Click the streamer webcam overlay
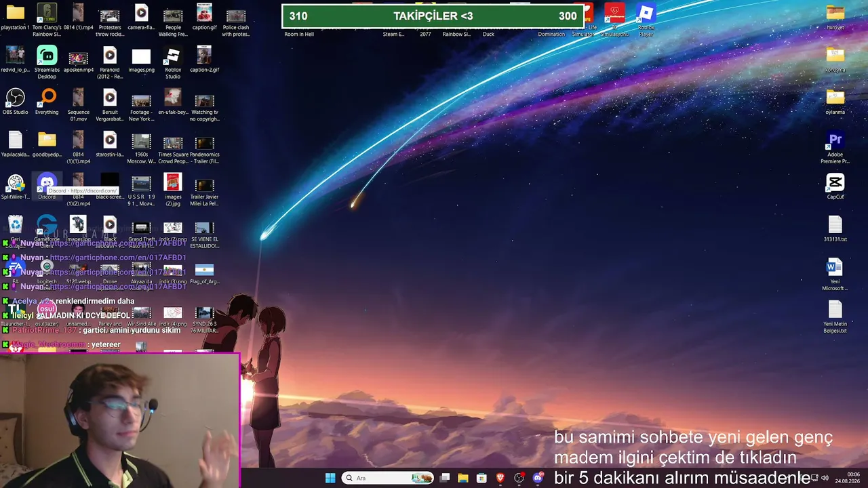The width and height of the screenshot is (868, 488). pos(119,420)
